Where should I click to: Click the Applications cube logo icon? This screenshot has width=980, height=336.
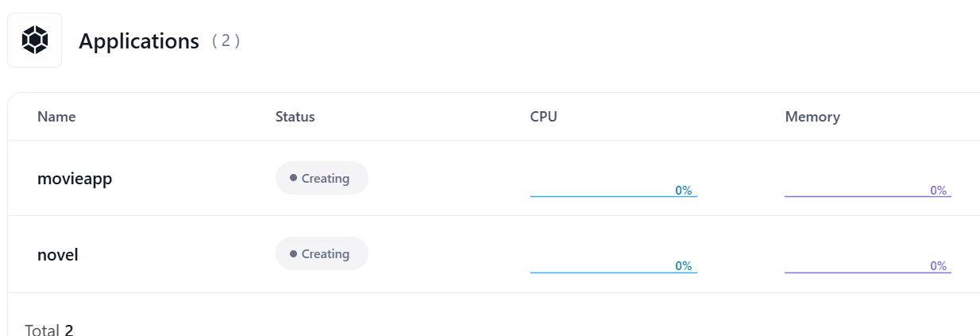click(x=35, y=40)
